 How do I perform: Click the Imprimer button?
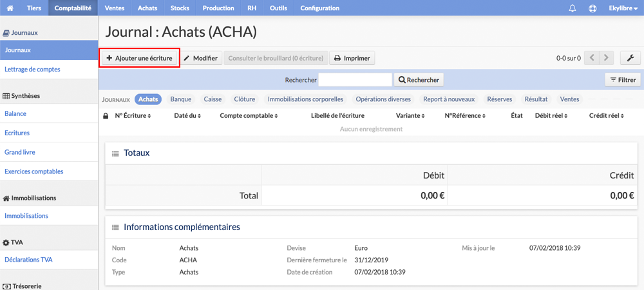[352, 59]
